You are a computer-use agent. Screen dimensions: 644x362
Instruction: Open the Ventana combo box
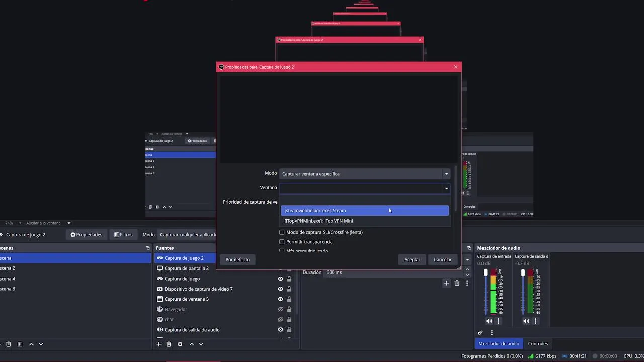point(365,188)
